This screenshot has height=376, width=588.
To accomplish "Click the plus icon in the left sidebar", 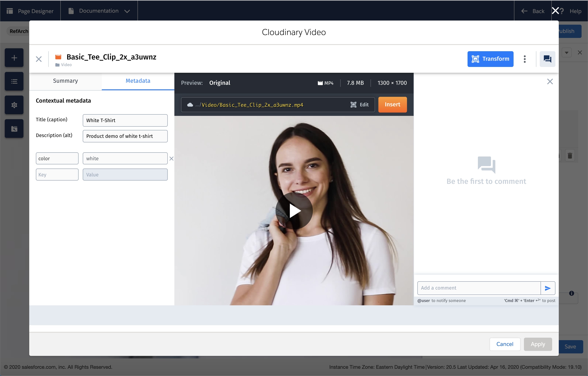I will point(14,58).
